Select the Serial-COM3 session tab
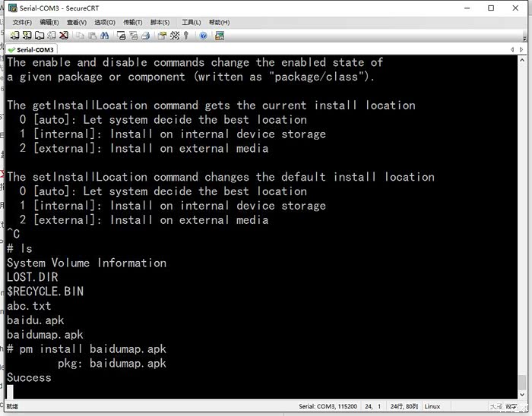Image resolution: width=532 pixels, height=416 pixels. click(35, 49)
